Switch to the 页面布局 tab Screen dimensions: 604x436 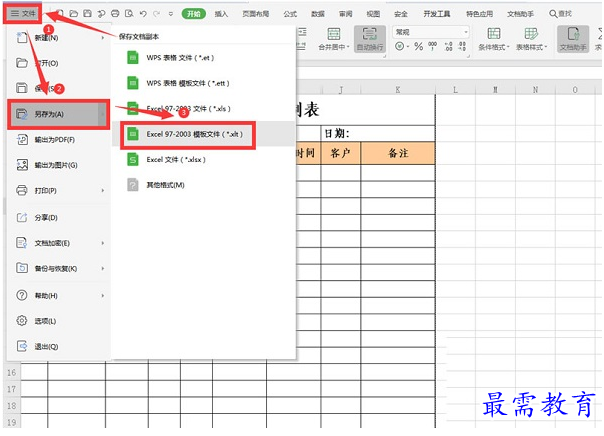pos(255,14)
